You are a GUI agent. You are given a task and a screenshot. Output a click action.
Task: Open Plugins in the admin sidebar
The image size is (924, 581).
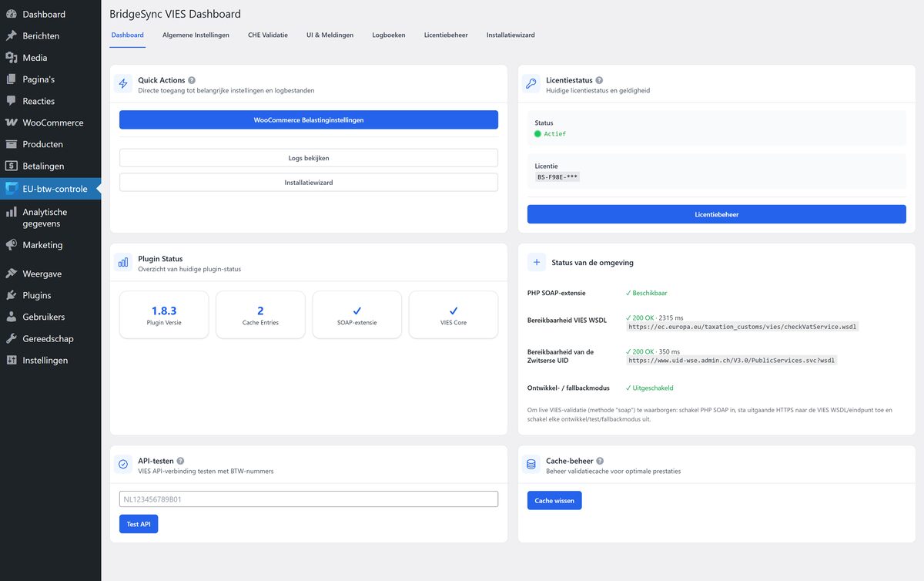pos(37,295)
